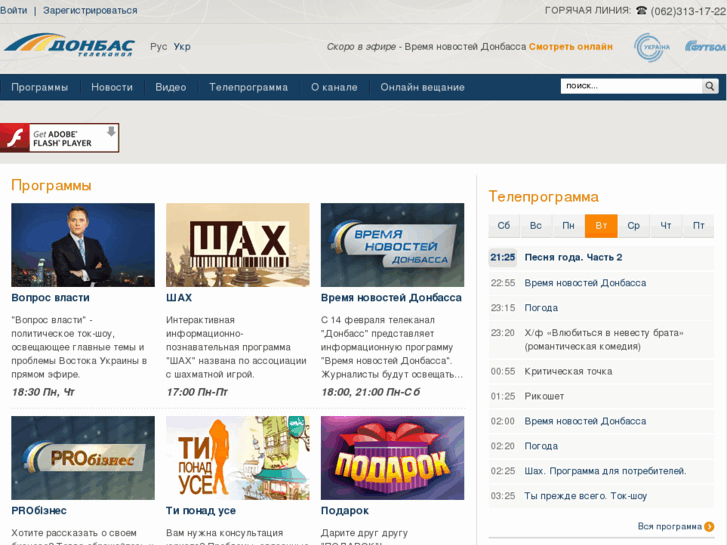Open the Видео menu item
Image resolution: width=727 pixels, height=545 pixels.
[171, 87]
